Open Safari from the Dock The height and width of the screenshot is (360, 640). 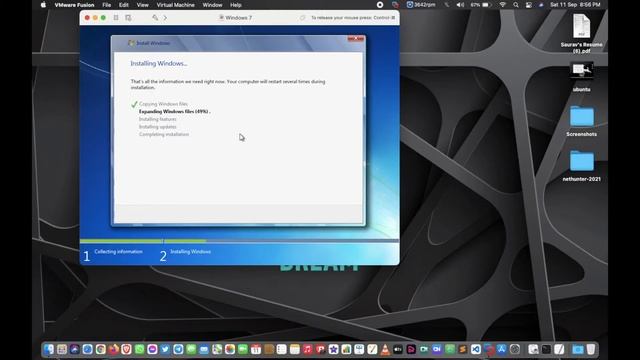coord(87,349)
